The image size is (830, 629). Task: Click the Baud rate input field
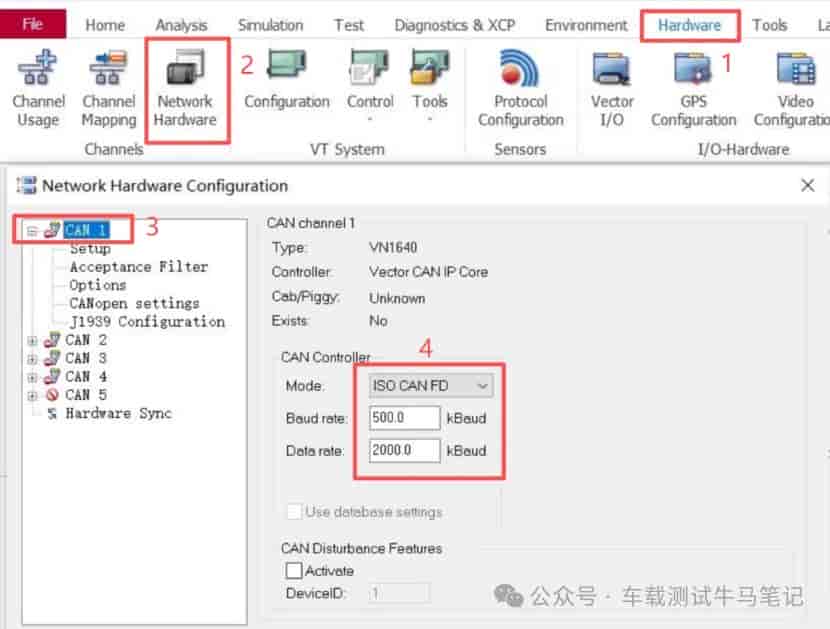point(404,418)
